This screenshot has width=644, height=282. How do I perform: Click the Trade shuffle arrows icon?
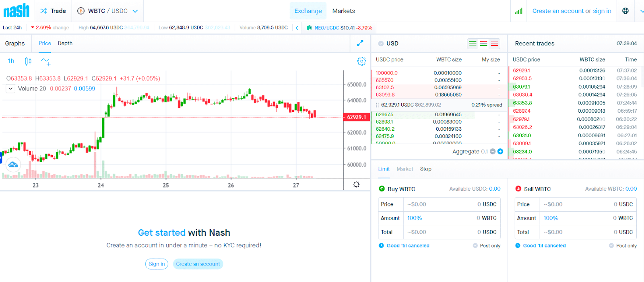point(43,11)
